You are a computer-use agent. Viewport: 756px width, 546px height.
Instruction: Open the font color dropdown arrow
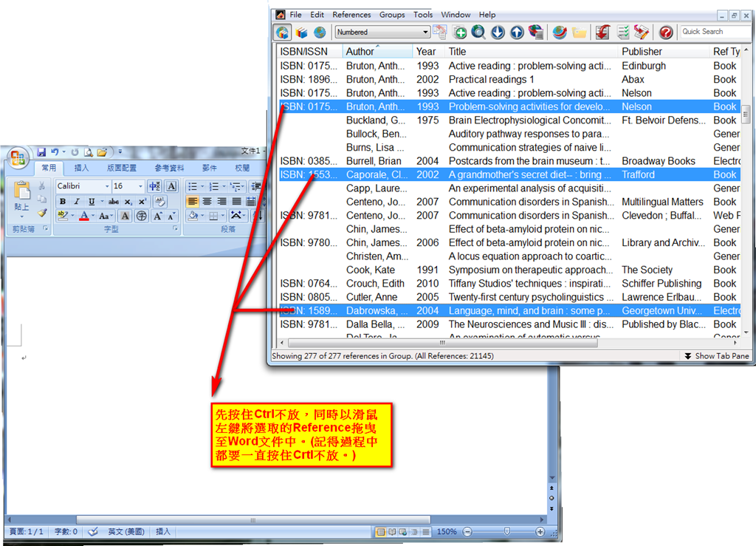pyautogui.click(x=94, y=216)
